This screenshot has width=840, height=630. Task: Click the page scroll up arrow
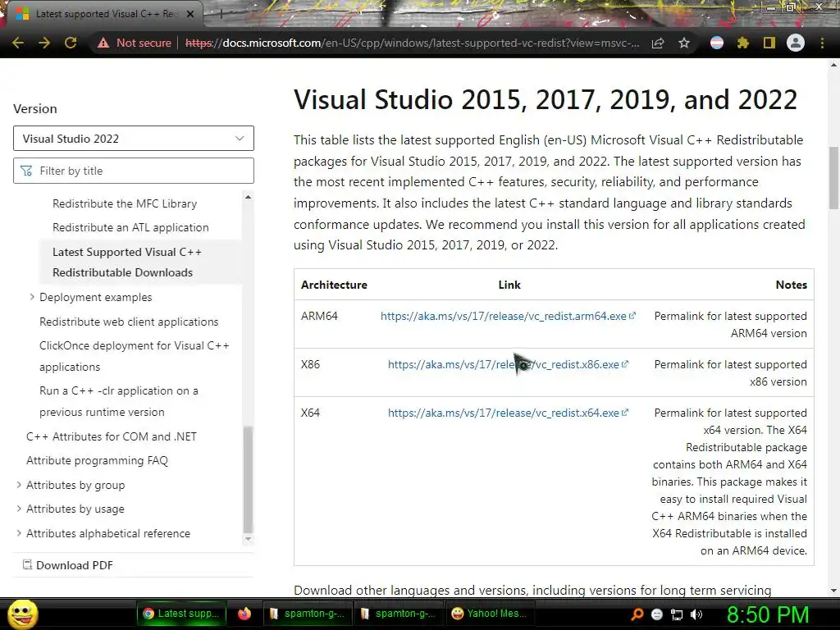pos(833,66)
